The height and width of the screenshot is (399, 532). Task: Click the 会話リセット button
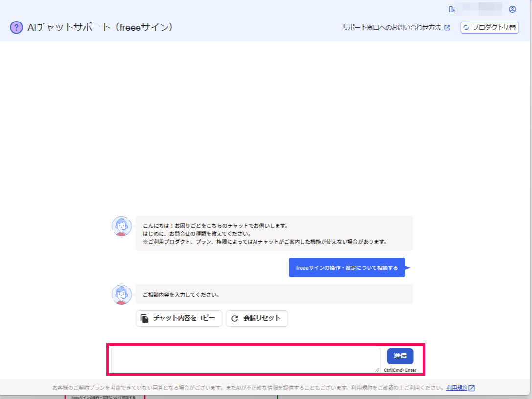257,318
